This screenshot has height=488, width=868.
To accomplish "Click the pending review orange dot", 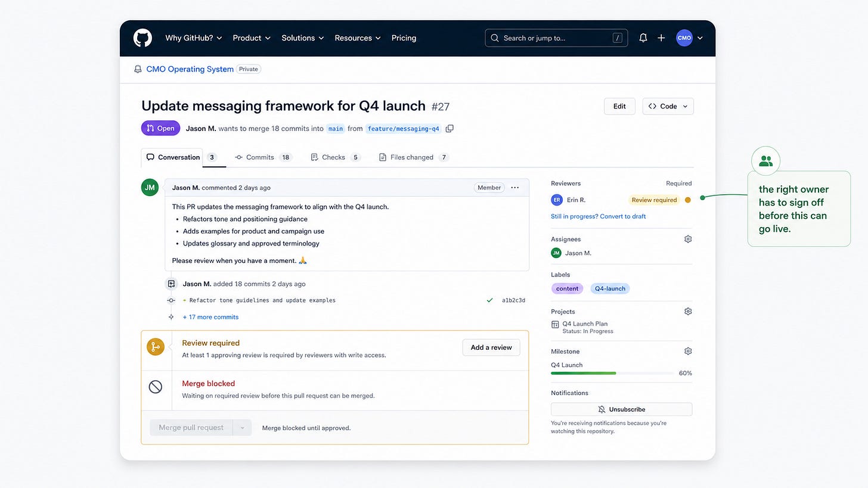I will (x=687, y=200).
